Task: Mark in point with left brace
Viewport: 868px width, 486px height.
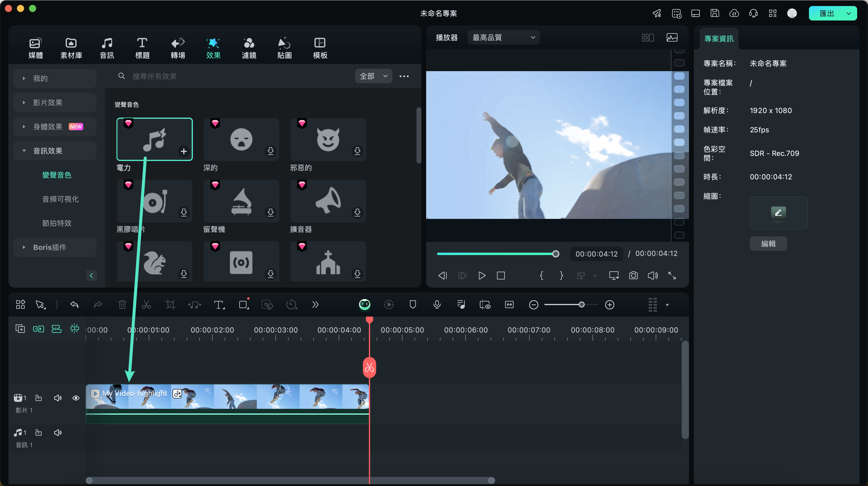Action: (542, 275)
